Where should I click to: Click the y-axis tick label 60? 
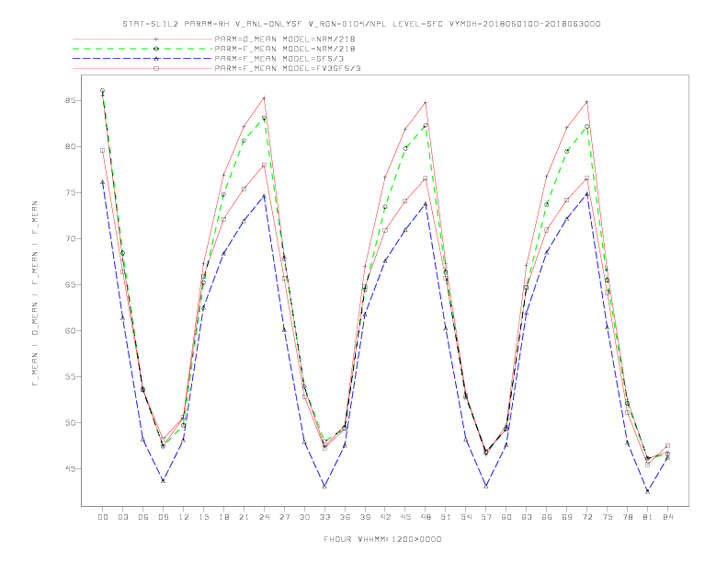click(x=71, y=331)
